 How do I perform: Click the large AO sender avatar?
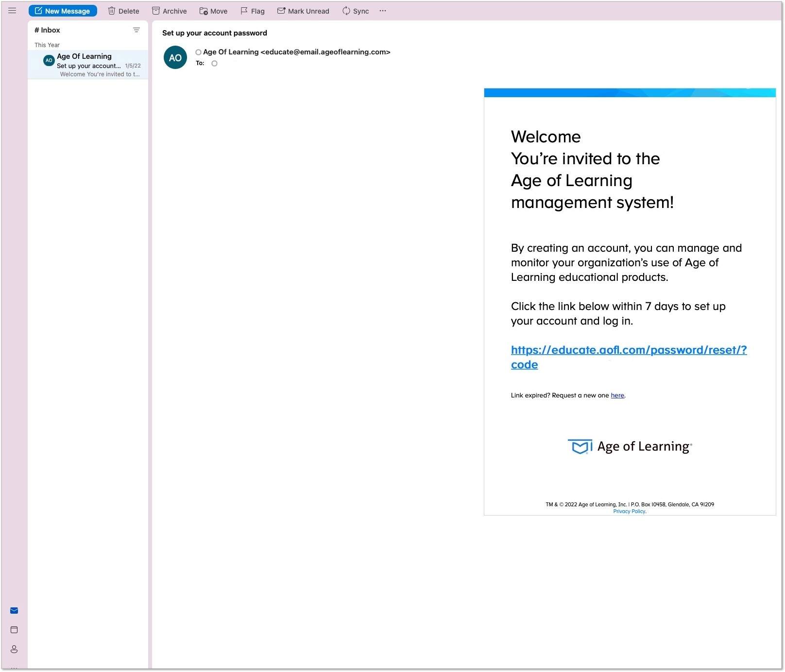[x=175, y=57]
